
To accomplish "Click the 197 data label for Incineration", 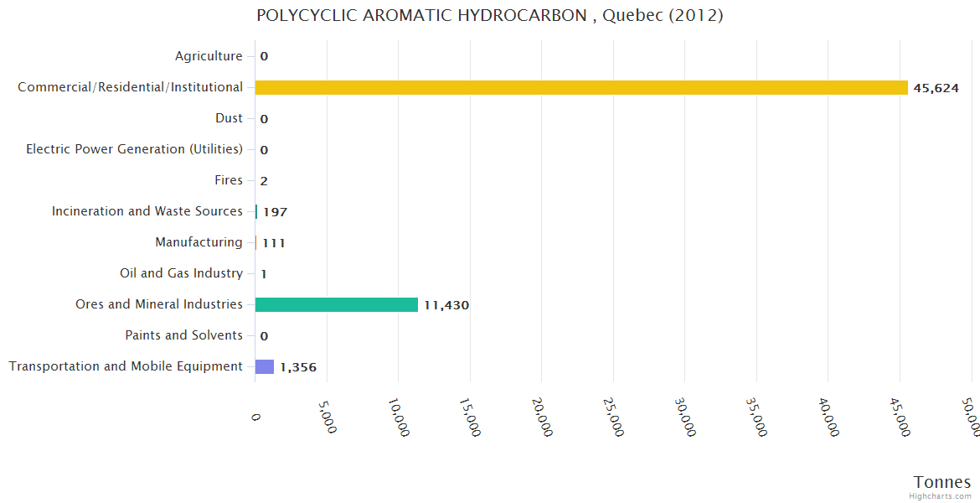I will [275, 212].
